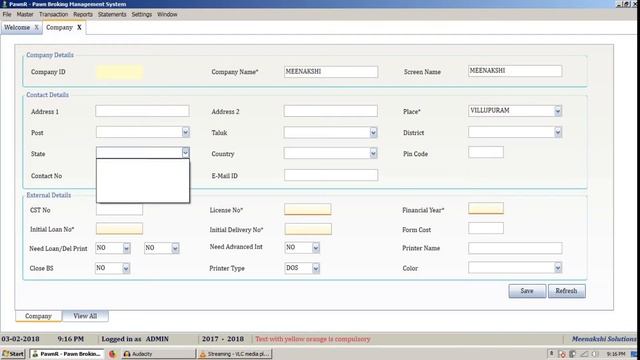Open the Window menu
Screen dimensions: 640x360
click(x=167, y=14)
